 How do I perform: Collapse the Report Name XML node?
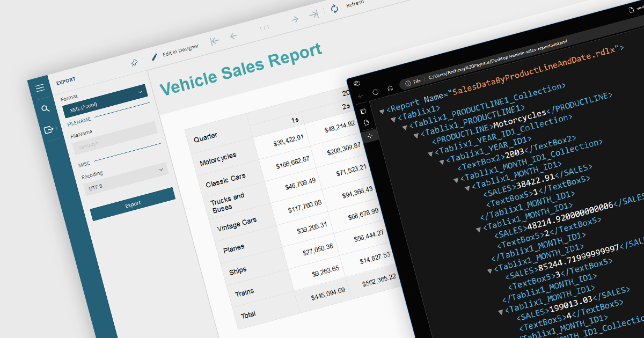click(x=382, y=111)
